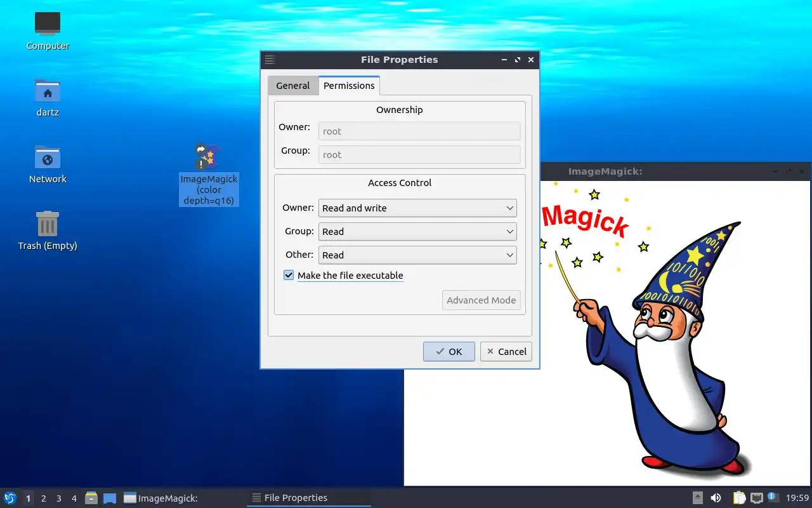
Task: Switch to workspace 4 in the pager
Action: pyautogui.click(x=74, y=498)
